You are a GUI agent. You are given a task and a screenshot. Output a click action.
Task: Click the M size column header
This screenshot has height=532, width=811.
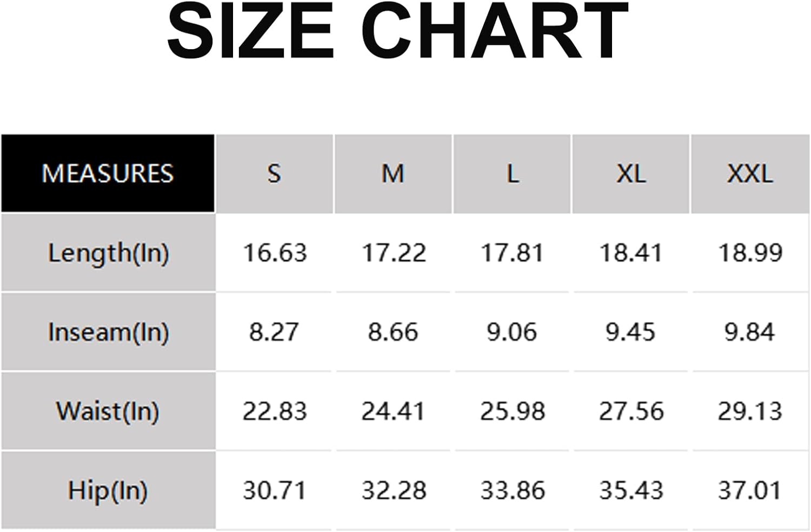click(393, 174)
